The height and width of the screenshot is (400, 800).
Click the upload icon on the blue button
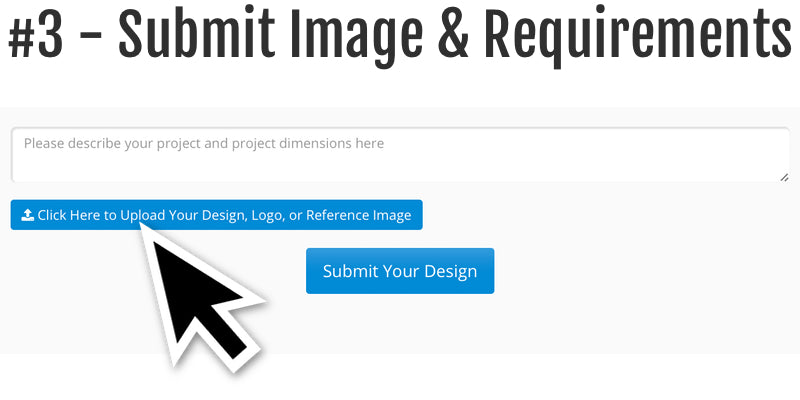(x=27, y=215)
